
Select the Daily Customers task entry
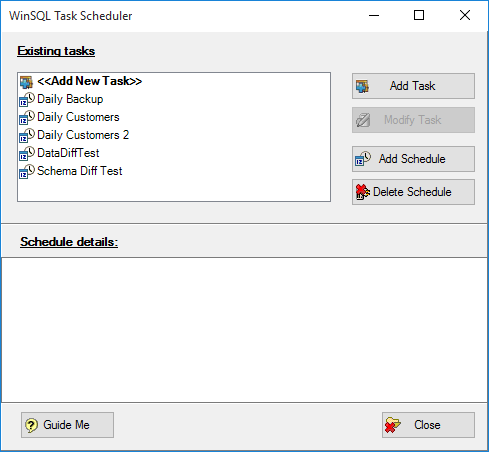pyautogui.click(x=78, y=117)
